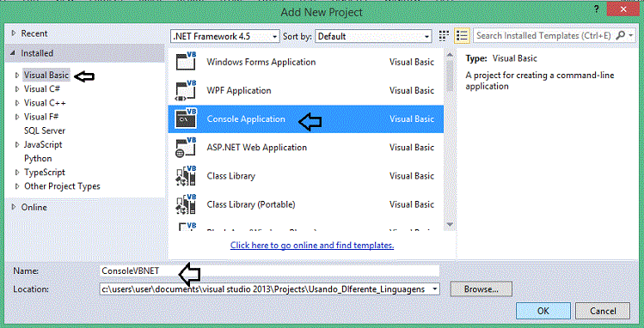The image size is (644, 328).
Task: Expand the Visual F# node
Action: pos(17,117)
